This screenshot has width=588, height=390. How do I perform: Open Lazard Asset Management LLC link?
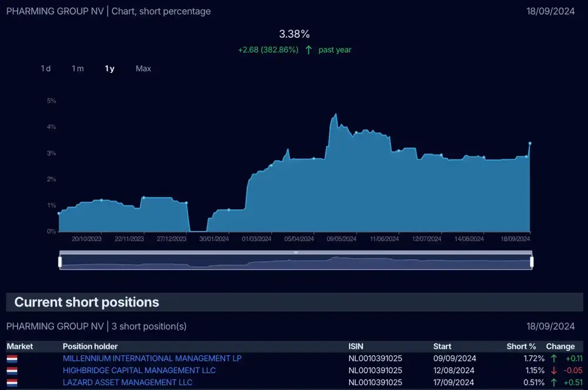click(x=128, y=382)
